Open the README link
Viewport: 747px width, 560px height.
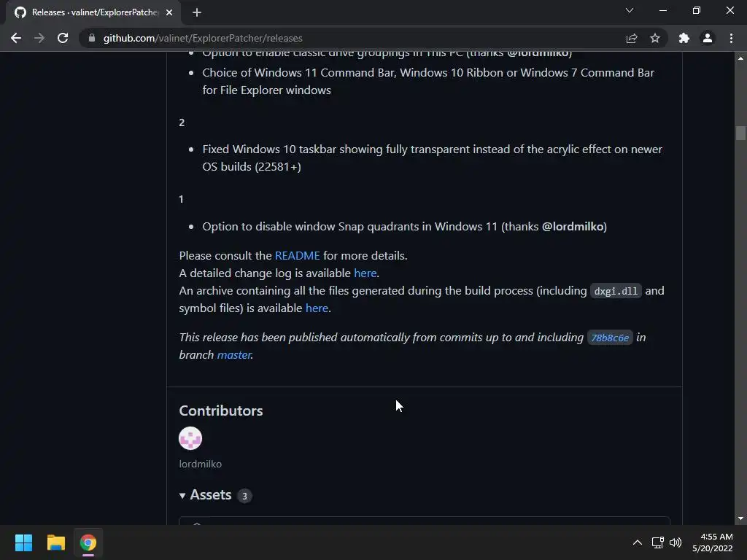(x=298, y=256)
